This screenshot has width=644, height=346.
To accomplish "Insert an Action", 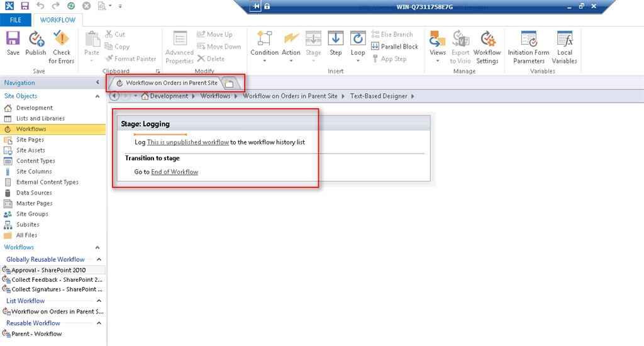I will (x=291, y=47).
